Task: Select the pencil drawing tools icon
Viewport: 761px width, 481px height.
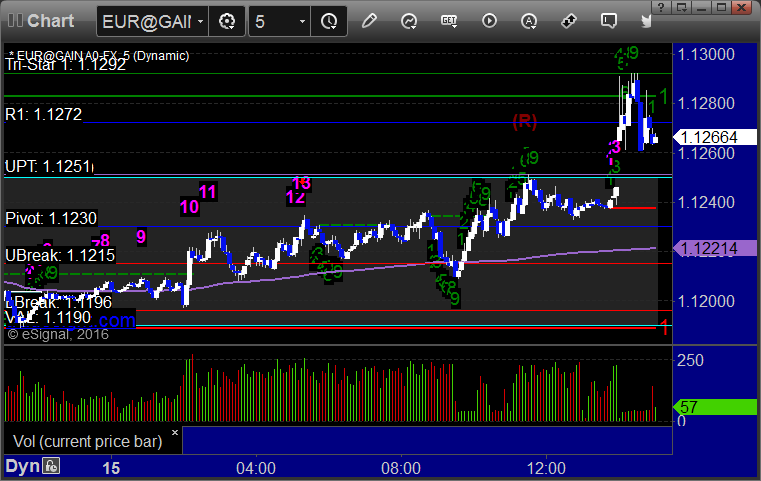Action: click(x=369, y=21)
